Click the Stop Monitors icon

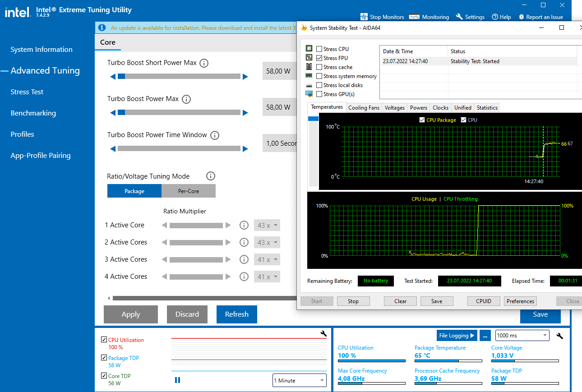tap(364, 17)
